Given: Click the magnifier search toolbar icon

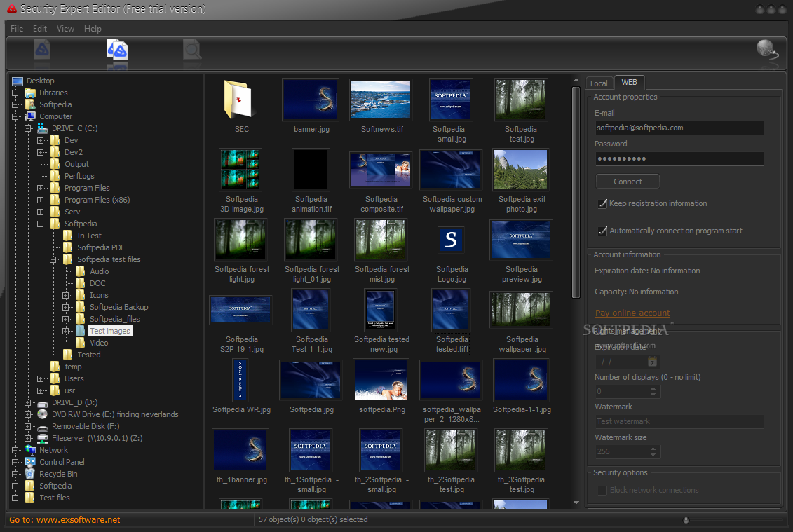Looking at the screenshot, I should pos(192,50).
